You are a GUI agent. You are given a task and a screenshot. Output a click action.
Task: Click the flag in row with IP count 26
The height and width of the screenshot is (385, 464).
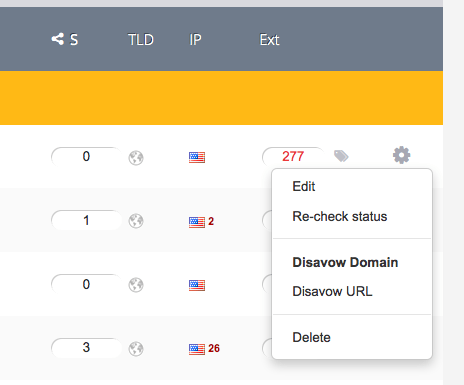(197, 349)
